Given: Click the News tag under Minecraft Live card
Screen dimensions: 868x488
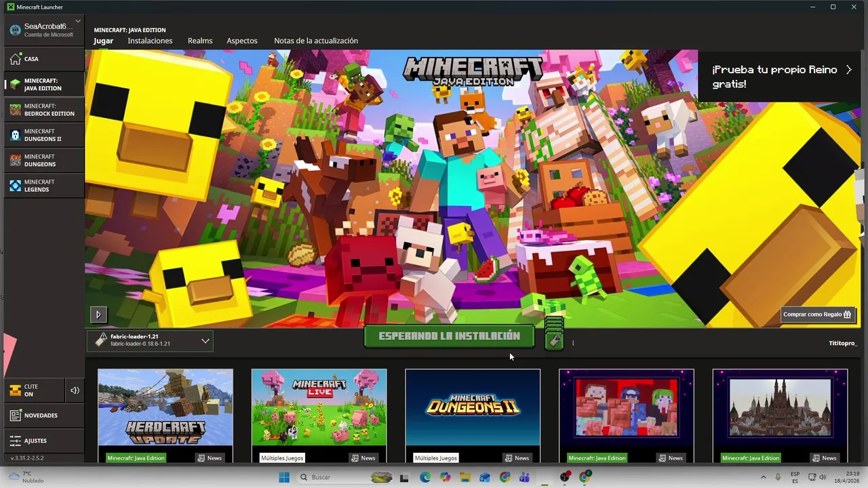Looking at the screenshot, I should pos(363,458).
